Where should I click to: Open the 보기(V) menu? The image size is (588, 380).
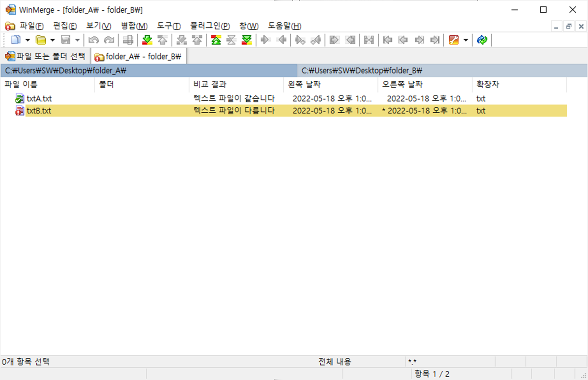click(99, 26)
